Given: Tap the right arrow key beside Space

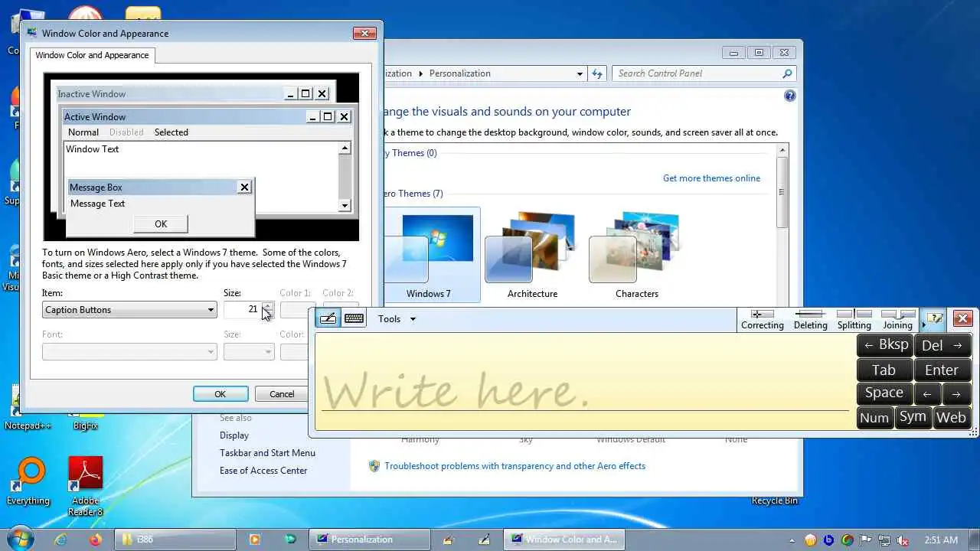Looking at the screenshot, I should [957, 393].
